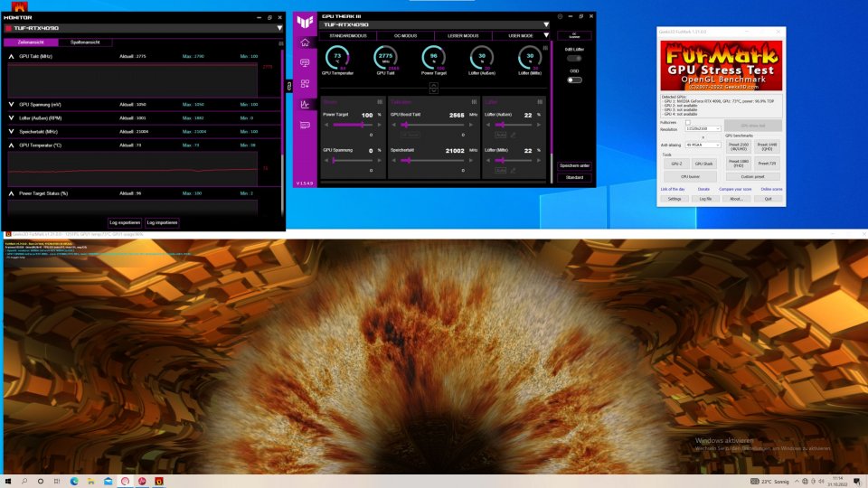Click the link chain icon beside Monitor panel
The height and width of the screenshot is (488, 868).
coord(289,87)
